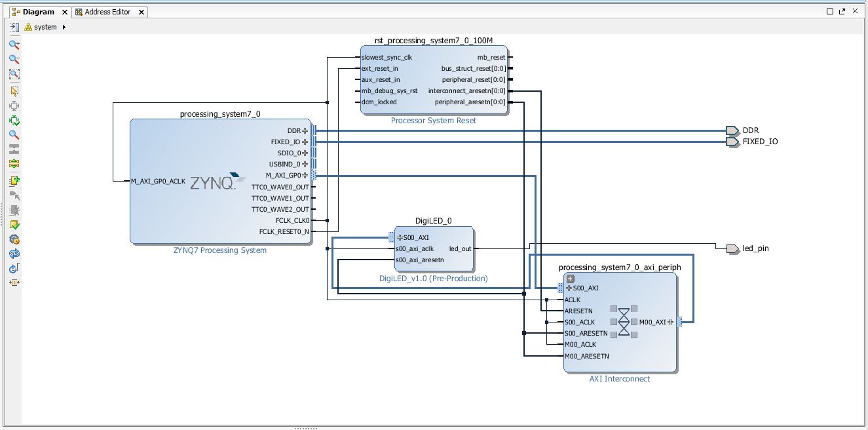Click the DigiLED_v1.0 (Pre-Production) label
The image size is (868, 430).
tap(434, 279)
